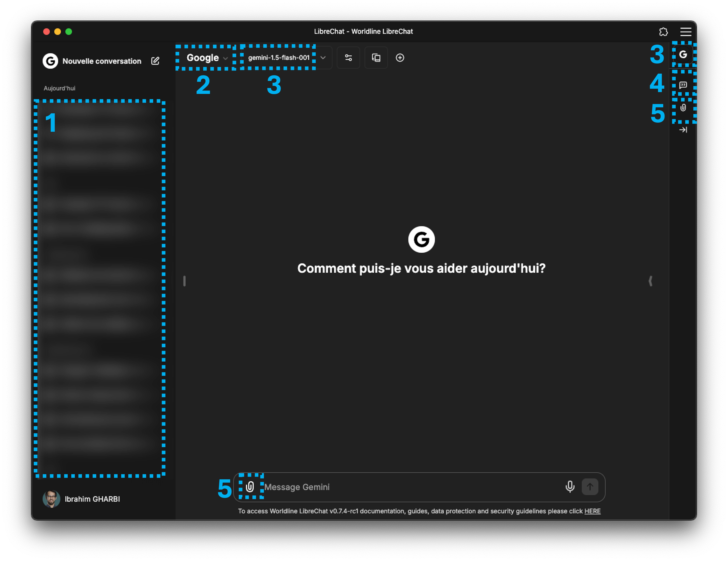Collapse the right side panel with arrow icon

click(x=683, y=130)
